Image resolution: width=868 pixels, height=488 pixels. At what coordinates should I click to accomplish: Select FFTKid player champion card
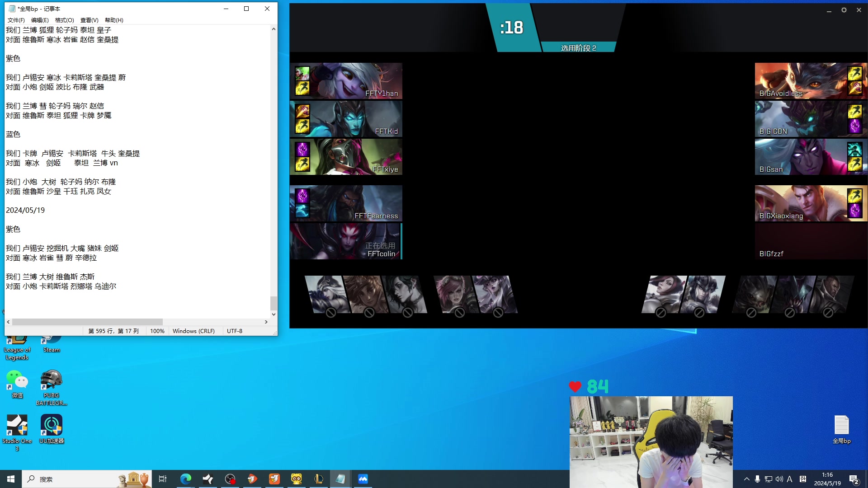[346, 119]
